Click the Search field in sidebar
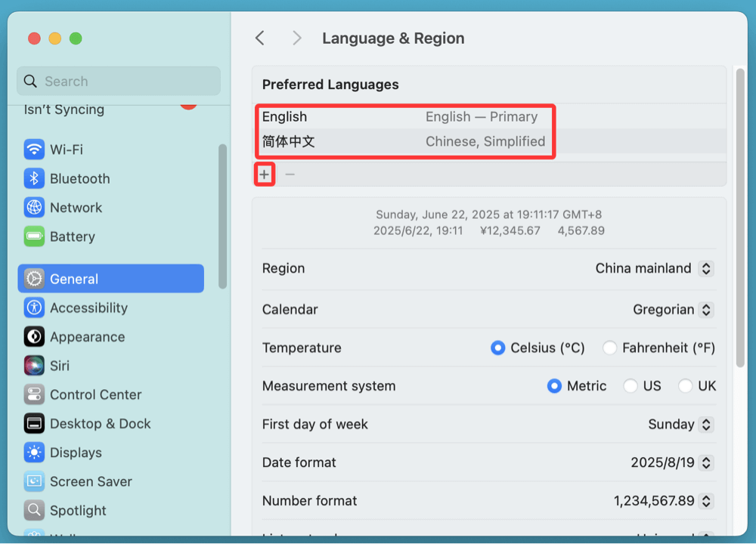Screen dimensions: 756x544 [119, 82]
